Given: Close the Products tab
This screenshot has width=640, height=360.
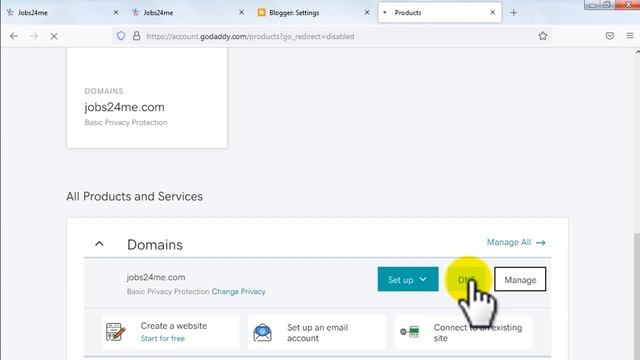Looking at the screenshot, I should click(x=493, y=13).
